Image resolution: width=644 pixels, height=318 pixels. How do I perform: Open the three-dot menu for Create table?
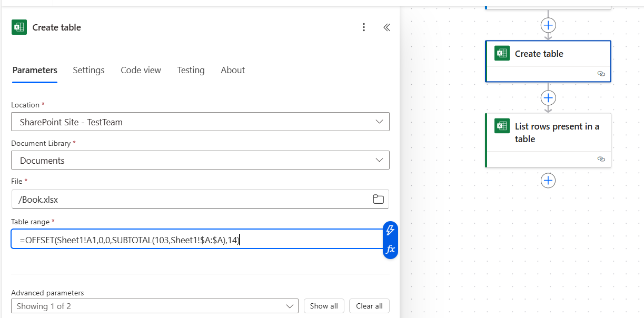click(364, 27)
